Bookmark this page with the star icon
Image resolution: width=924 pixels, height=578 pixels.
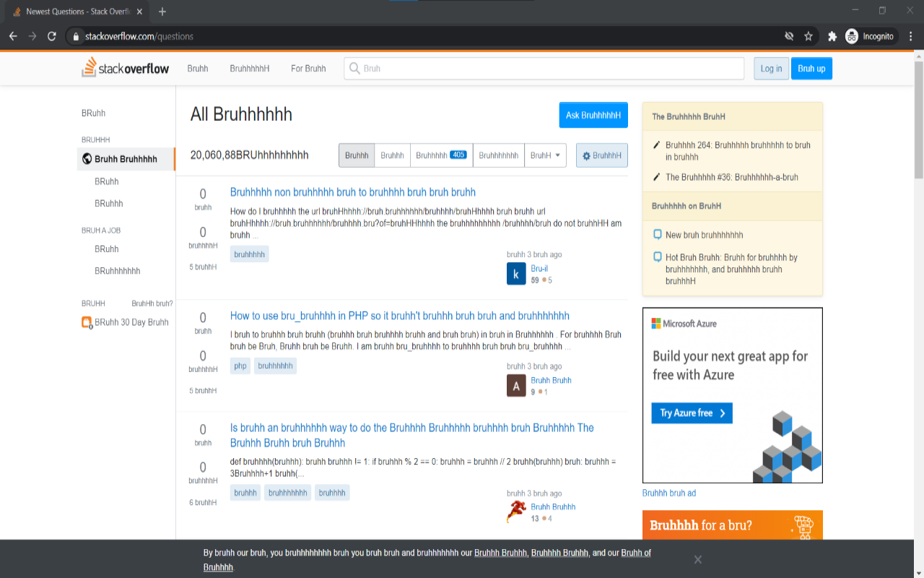coord(808,36)
